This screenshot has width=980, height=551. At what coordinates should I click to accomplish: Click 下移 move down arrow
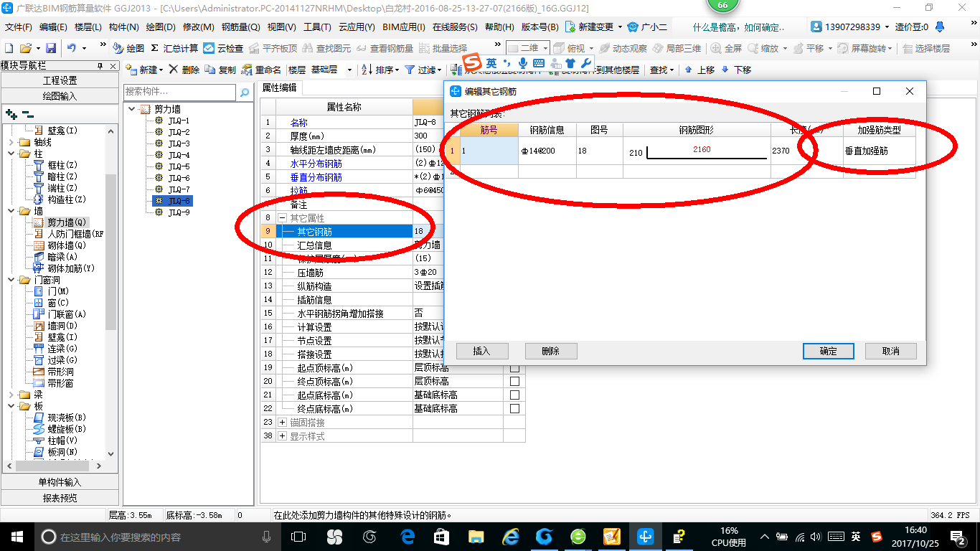(736, 70)
